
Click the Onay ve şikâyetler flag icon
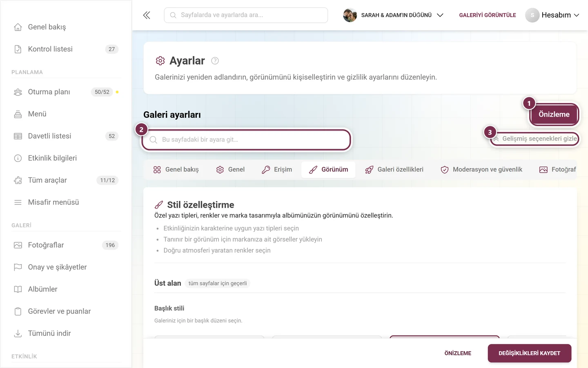pyautogui.click(x=18, y=267)
